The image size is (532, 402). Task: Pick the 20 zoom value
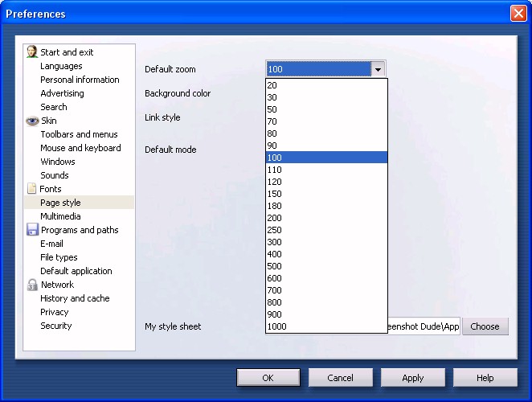326,85
